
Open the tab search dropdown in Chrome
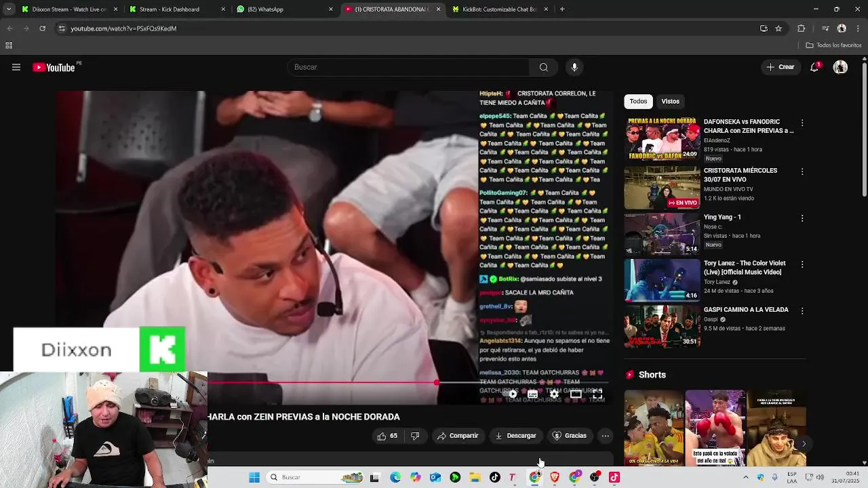click(x=9, y=9)
